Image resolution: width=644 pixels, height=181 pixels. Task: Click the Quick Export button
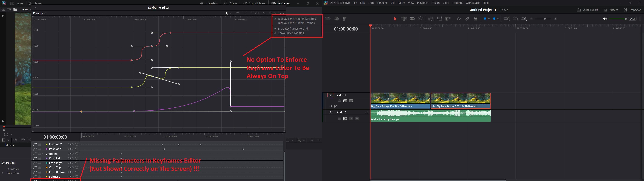point(587,10)
